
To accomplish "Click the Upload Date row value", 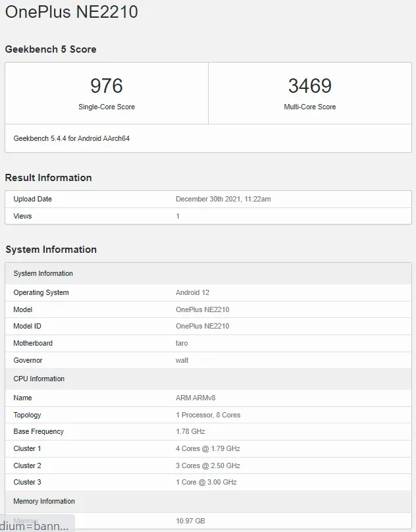I will (223, 199).
